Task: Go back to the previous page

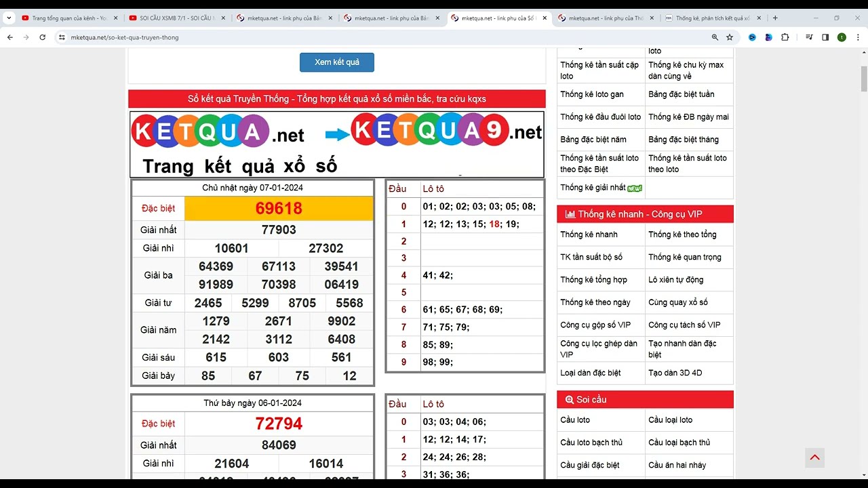Action: tap(9, 37)
